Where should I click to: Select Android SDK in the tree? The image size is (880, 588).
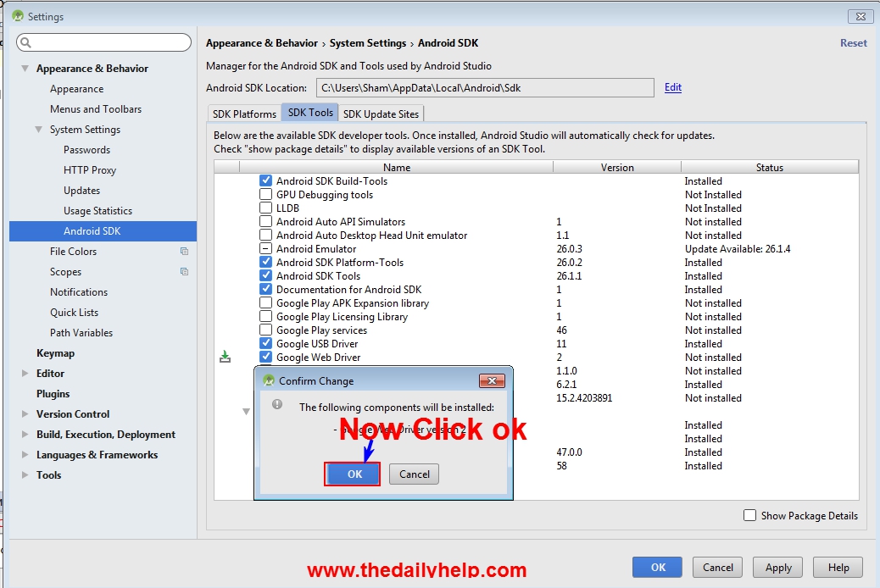pos(103,231)
